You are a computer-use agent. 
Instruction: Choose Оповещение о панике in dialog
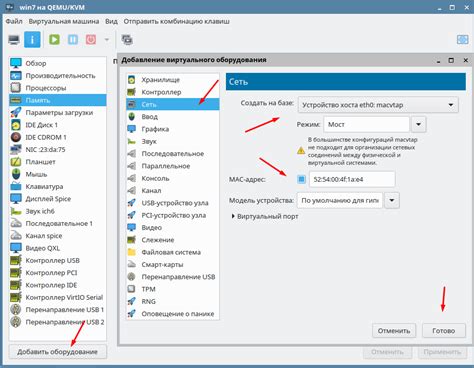[173, 314]
